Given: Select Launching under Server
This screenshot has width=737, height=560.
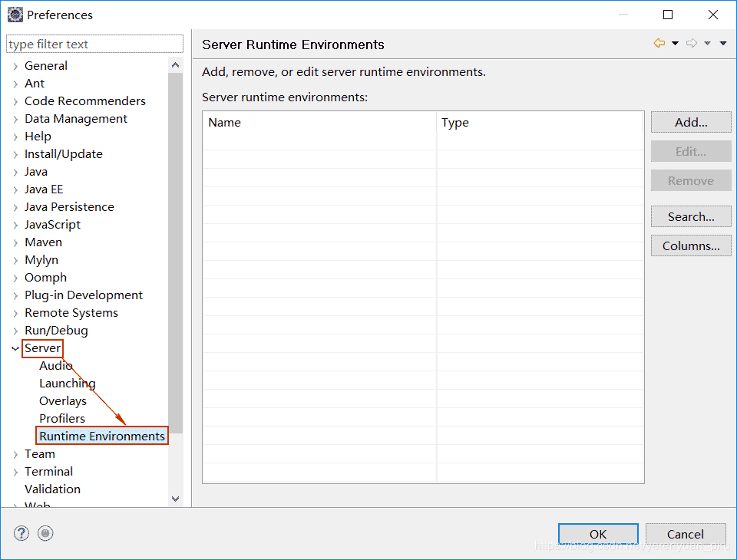Looking at the screenshot, I should pos(68,384).
